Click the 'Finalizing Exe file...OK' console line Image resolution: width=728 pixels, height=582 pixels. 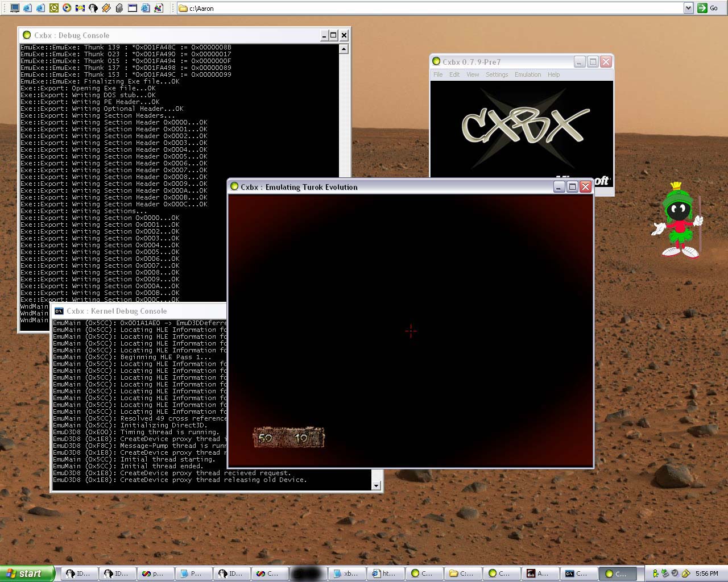[x=100, y=81]
